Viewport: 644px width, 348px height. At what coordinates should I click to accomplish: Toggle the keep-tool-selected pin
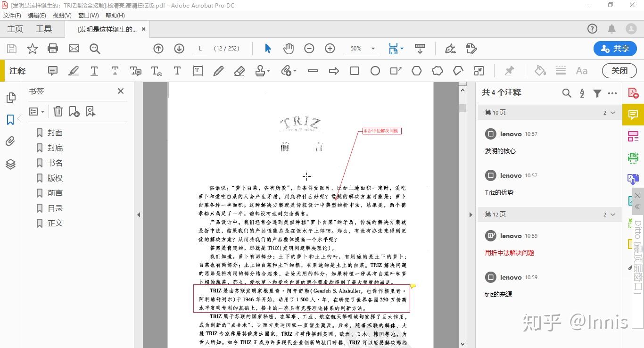tap(510, 71)
